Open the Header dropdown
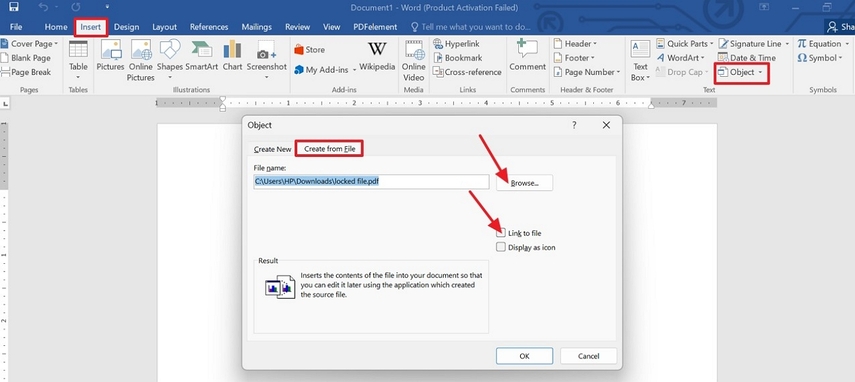This screenshot has width=855, height=382. coord(575,44)
